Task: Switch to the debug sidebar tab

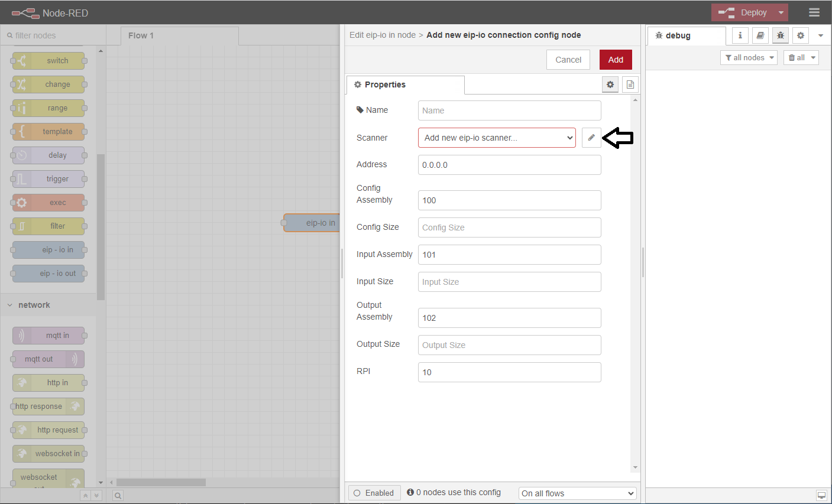Action: coord(687,35)
